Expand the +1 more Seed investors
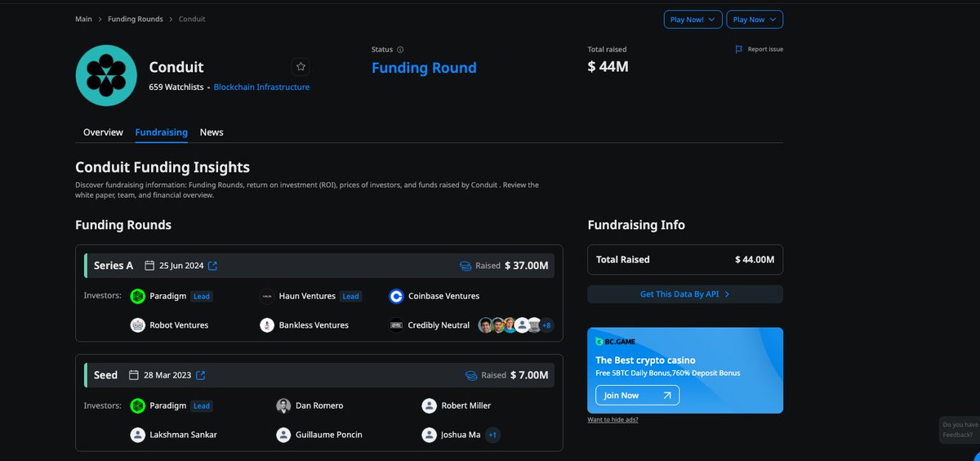This screenshot has width=980, height=461. coord(492,435)
